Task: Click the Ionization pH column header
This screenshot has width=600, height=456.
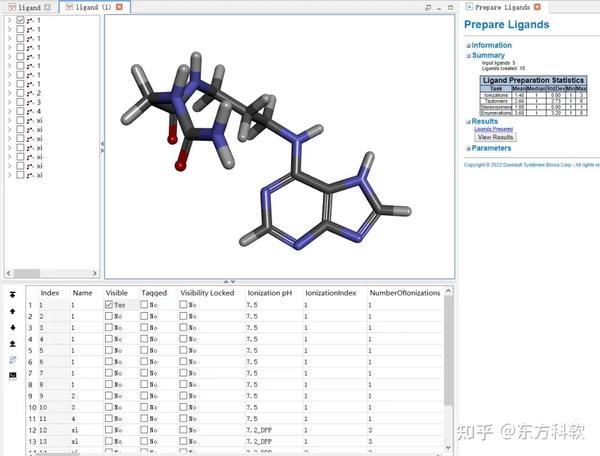Action: coord(269,293)
